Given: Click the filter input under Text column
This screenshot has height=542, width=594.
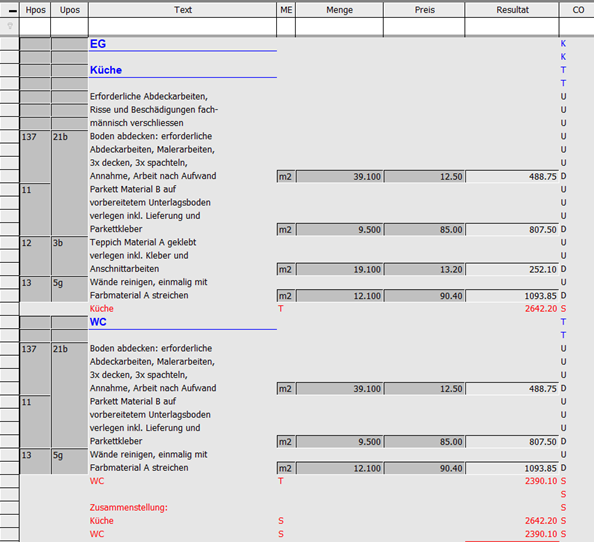Looking at the screenshot, I should 183,27.
